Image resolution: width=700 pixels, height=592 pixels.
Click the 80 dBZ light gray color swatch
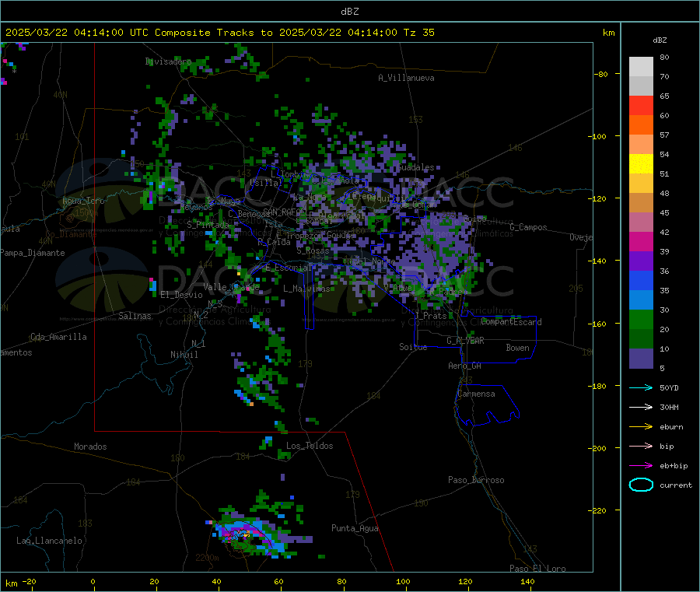pos(641,67)
